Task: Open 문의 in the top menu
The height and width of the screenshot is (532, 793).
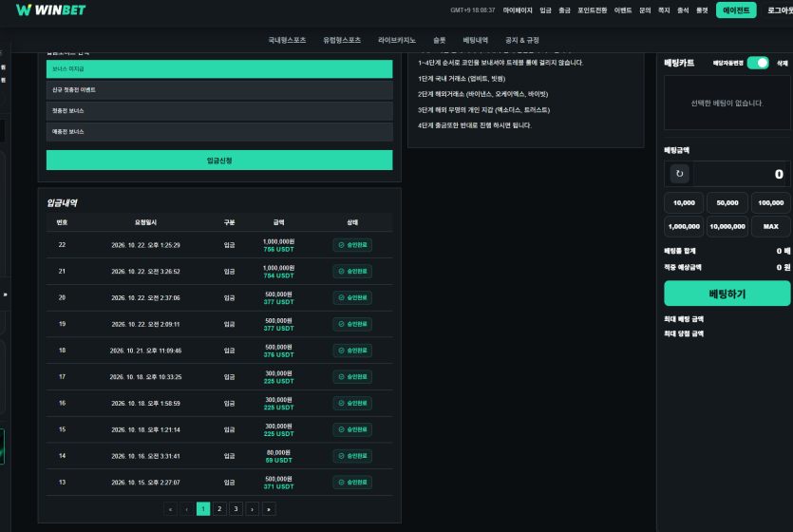Action: coord(645,10)
